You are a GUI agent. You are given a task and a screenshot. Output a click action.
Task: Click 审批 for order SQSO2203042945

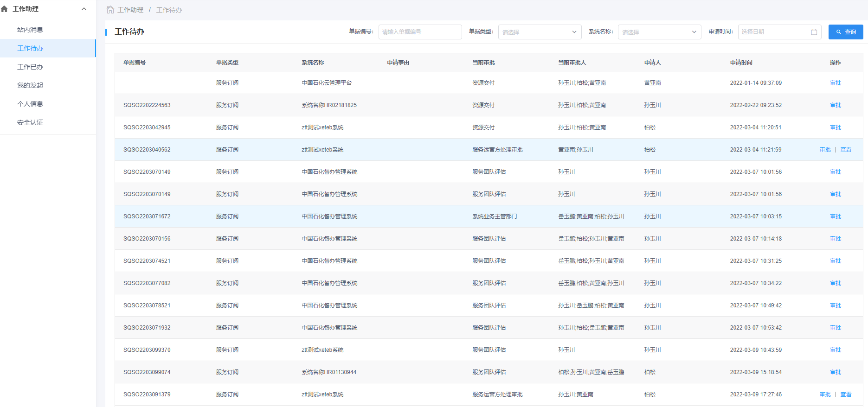tap(836, 127)
